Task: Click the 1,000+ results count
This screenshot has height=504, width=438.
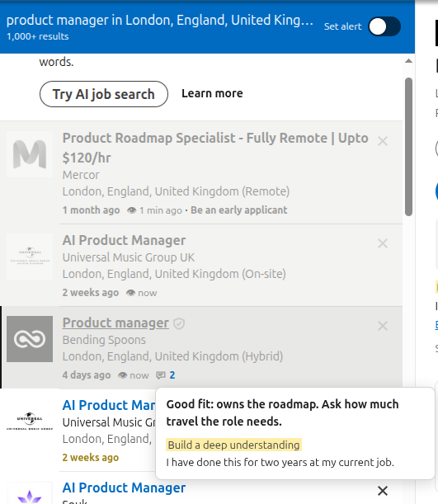Action: pyautogui.click(x=38, y=36)
